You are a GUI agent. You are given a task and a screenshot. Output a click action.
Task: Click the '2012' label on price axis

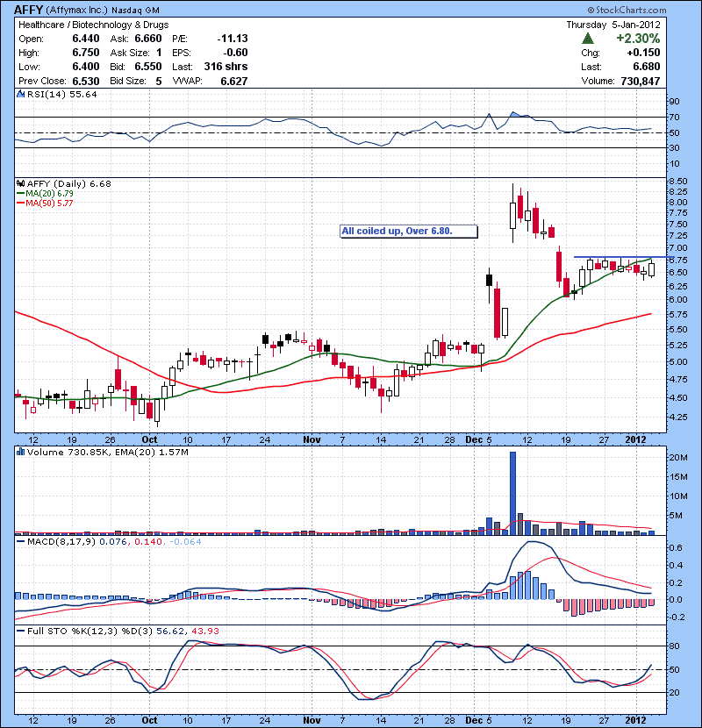click(x=635, y=439)
